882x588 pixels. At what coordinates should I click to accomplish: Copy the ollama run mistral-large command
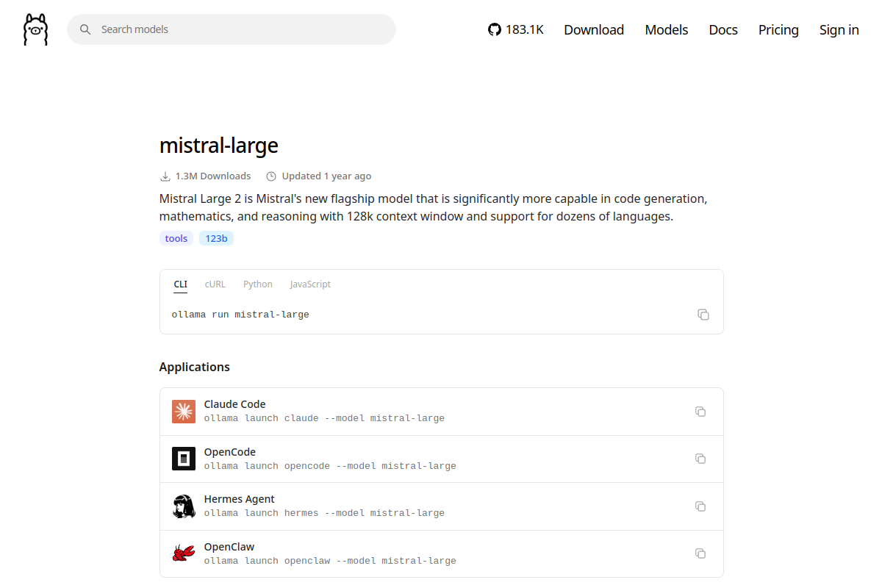click(x=703, y=315)
